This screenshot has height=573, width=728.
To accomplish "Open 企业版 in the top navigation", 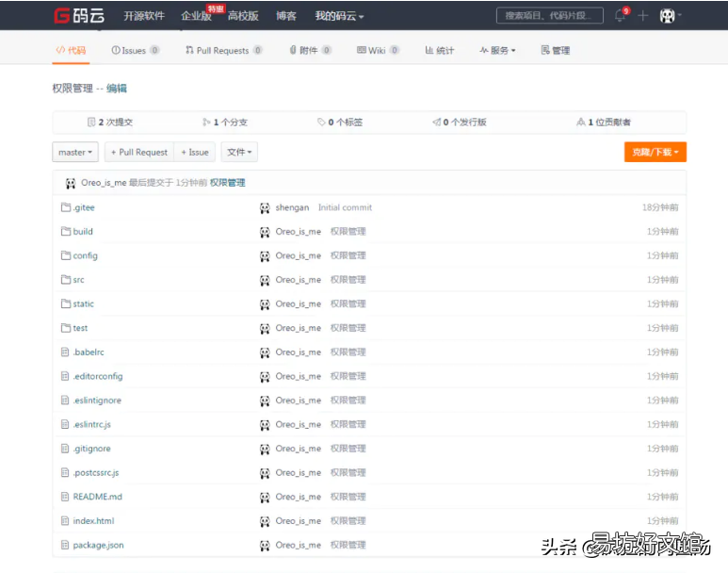I will point(196,16).
